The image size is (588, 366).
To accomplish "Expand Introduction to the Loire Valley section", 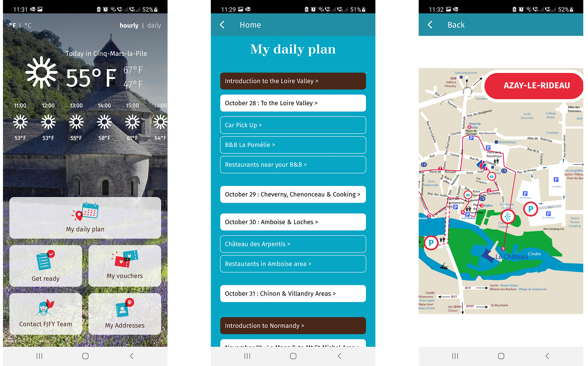I will click(293, 81).
